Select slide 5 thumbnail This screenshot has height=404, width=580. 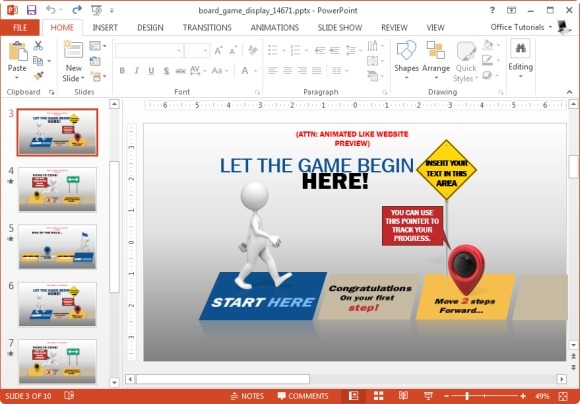pos(57,246)
